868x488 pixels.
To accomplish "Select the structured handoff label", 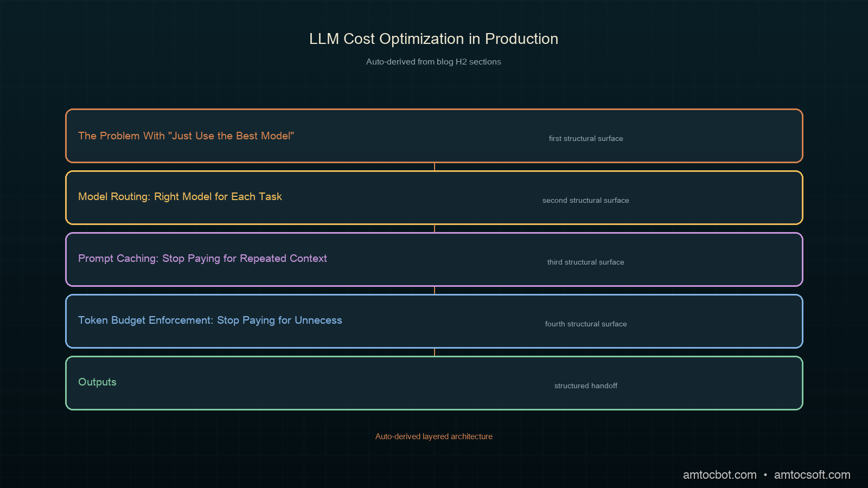I will pos(586,386).
